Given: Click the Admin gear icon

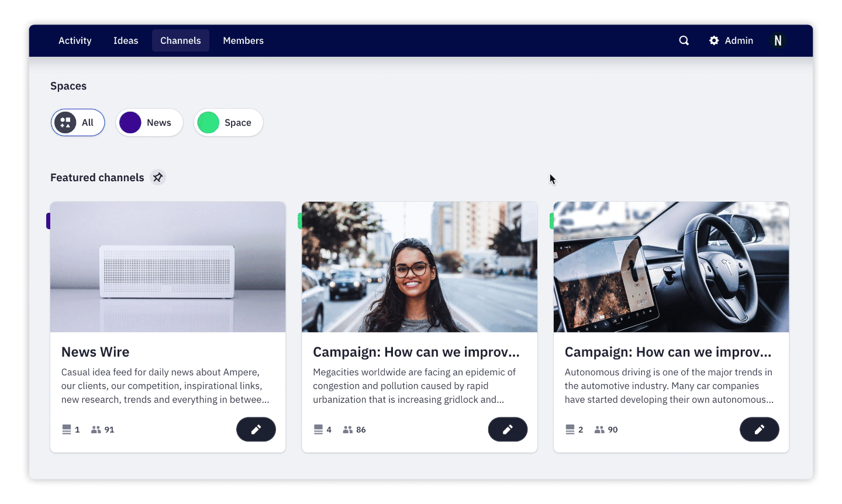Looking at the screenshot, I should tap(714, 40).
